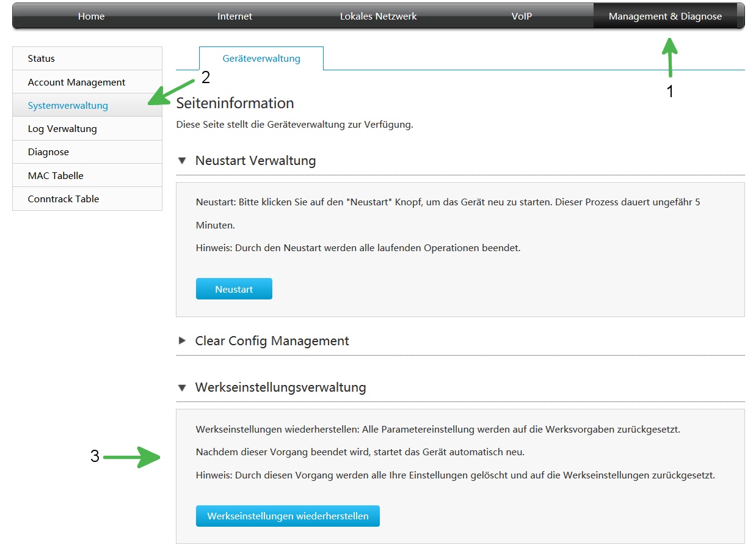
Task: Open the Diagnose sidebar item
Action: pos(48,152)
